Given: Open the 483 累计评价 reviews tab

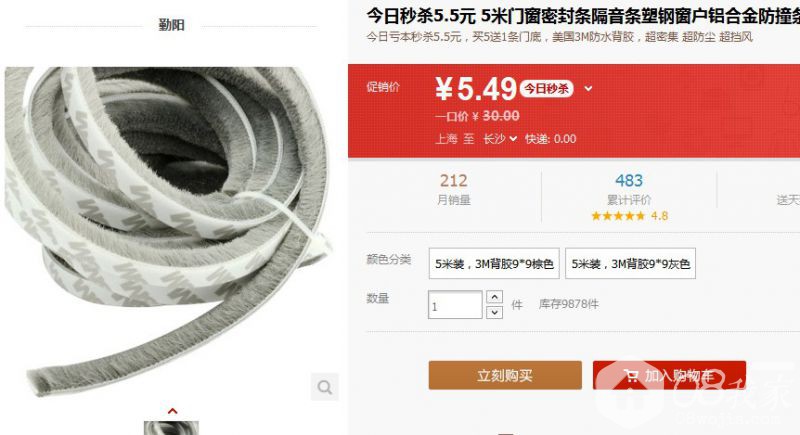Looking at the screenshot, I should pos(629,189).
